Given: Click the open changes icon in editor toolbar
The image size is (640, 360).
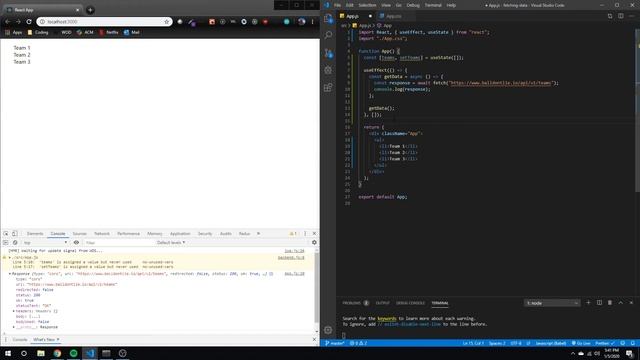Looking at the screenshot, I should pyautogui.click(x=610, y=16).
